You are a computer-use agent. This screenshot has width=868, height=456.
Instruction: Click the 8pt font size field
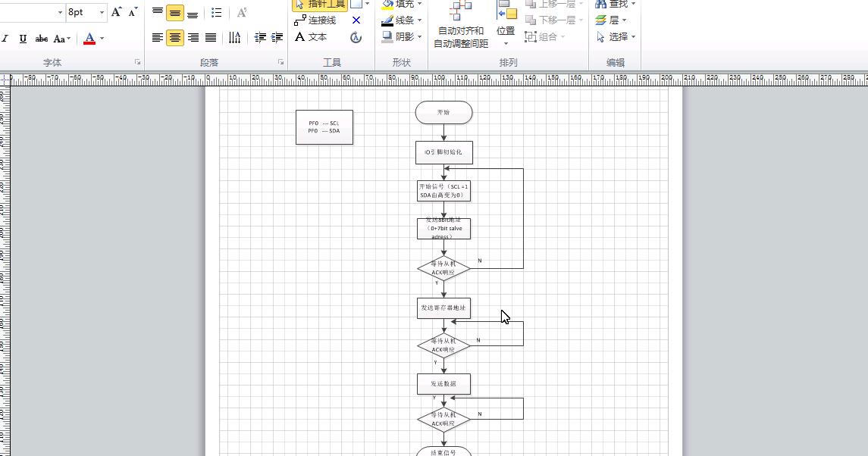point(81,12)
